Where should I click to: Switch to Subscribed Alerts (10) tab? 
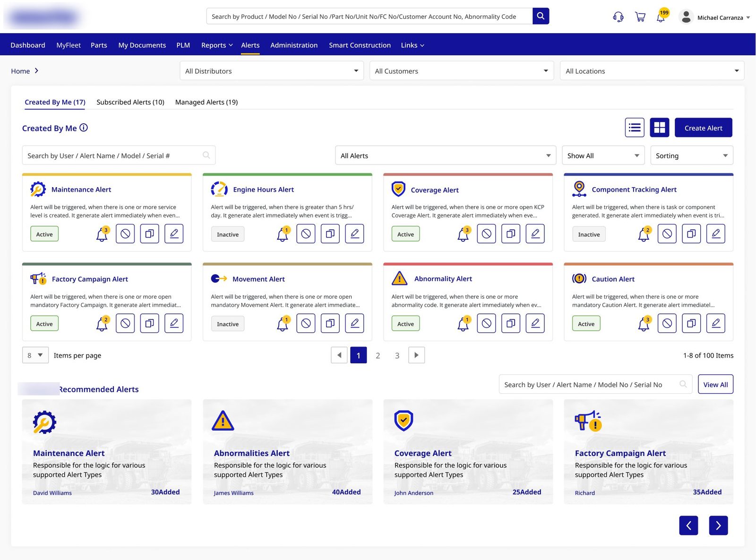click(130, 102)
